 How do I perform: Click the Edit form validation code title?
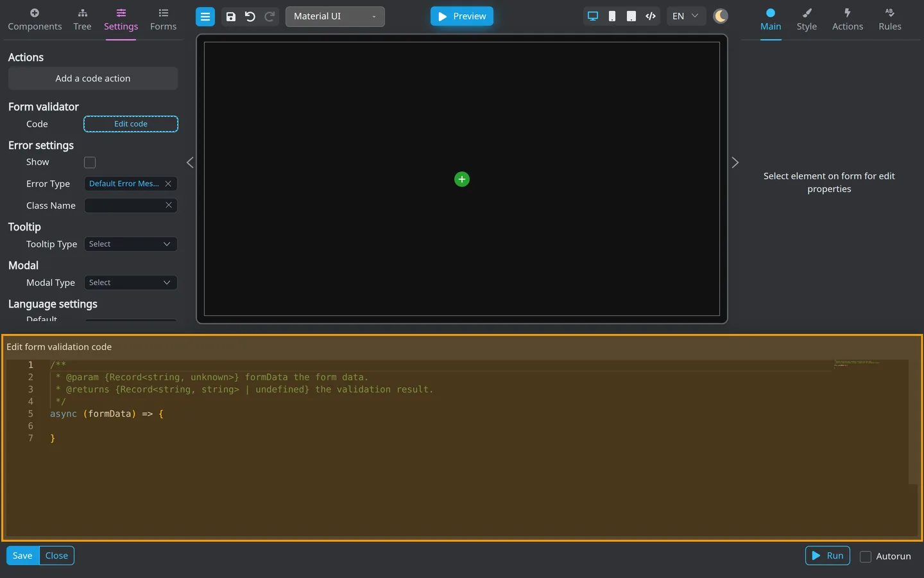pyautogui.click(x=59, y=347)
